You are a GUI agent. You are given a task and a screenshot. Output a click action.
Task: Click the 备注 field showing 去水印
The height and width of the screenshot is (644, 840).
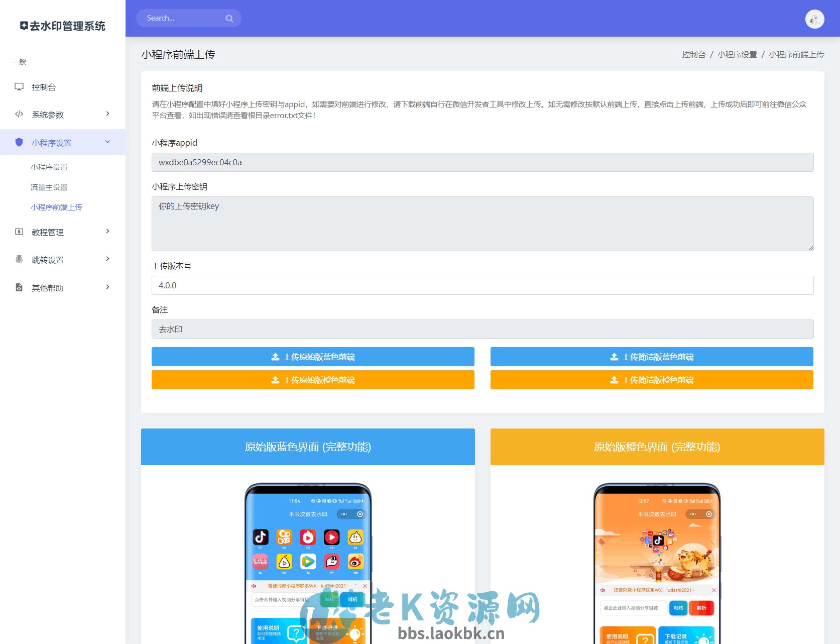482,329
